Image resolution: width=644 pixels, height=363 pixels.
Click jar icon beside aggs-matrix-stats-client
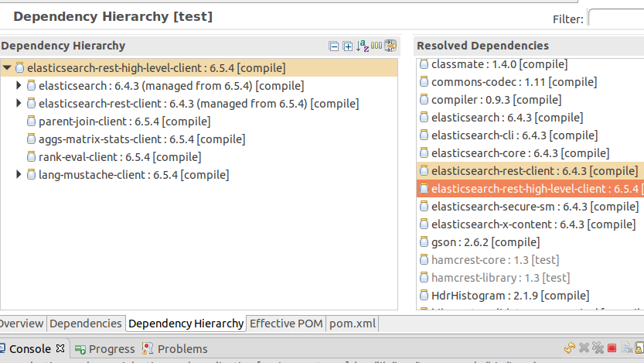31,139
